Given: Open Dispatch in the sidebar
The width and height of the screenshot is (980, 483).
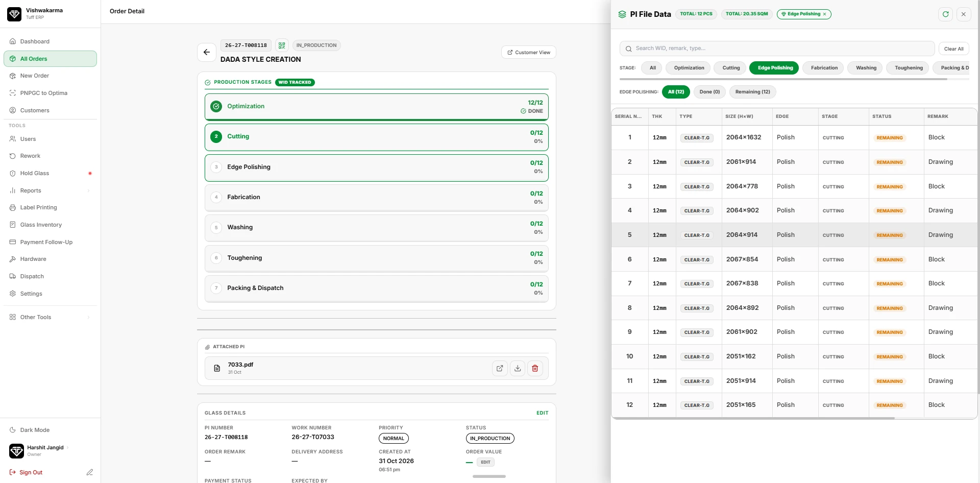Looking at the screenshot, I should pos(50,276).
